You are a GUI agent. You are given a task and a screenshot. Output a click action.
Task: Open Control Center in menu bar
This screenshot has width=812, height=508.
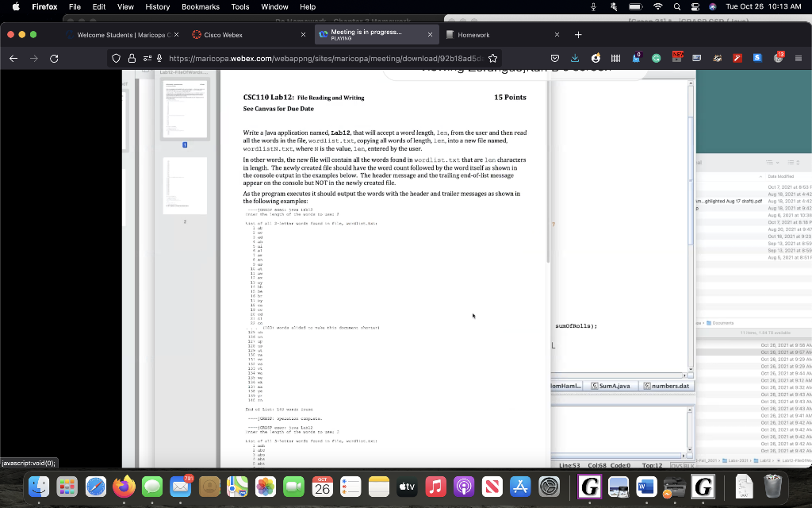(x=695, y=6)
